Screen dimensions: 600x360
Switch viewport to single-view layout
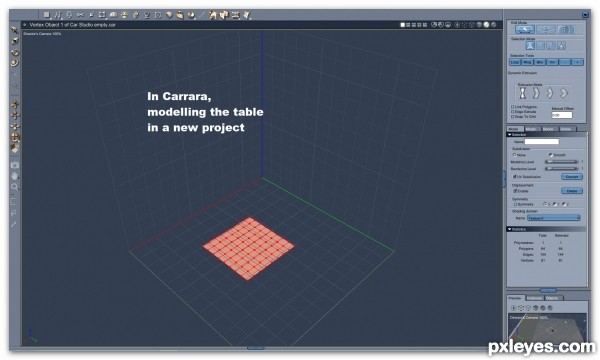[x=403, y=25]
